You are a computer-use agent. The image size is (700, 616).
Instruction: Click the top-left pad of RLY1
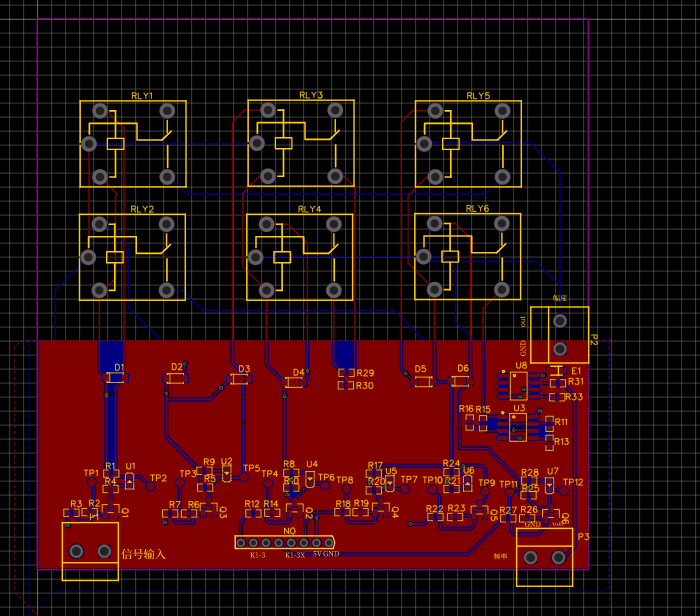[x=100, y=111]
